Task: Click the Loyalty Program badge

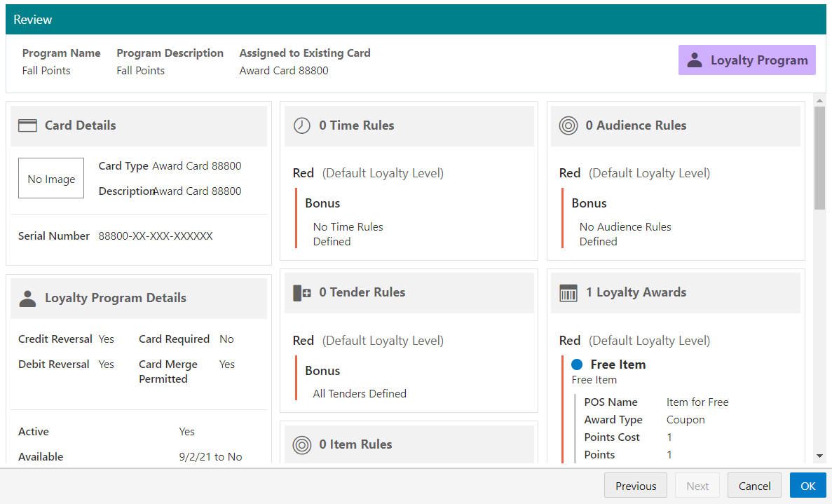Action: click(746, 60)
